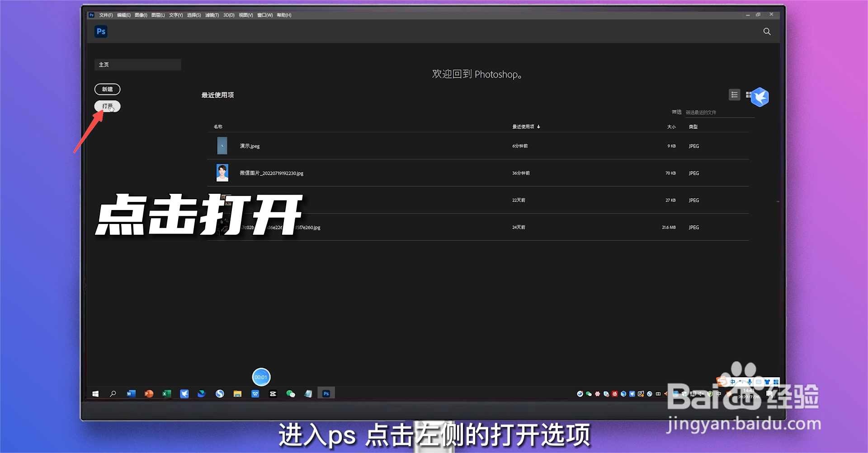The height and width of the screenshot is (453, 868).
Task: Launch Word from the taskbar
Action: pyautogui.click(x=131, y=394)
